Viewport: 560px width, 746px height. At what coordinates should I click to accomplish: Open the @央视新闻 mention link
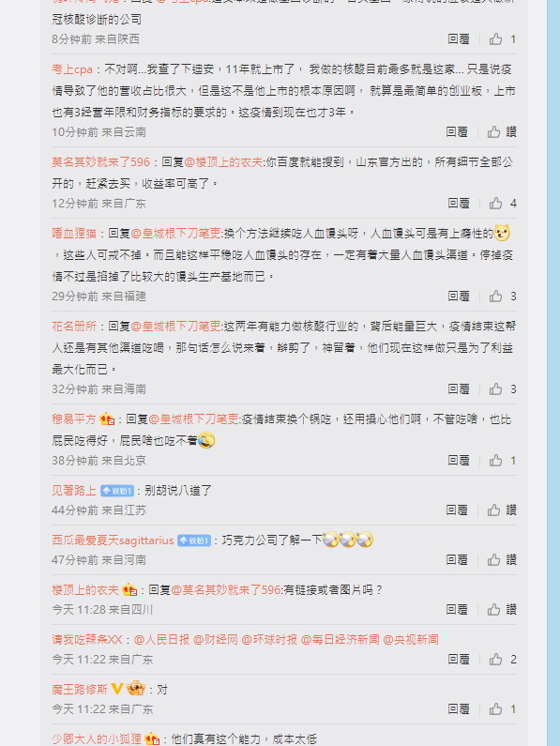click(411, 639)
